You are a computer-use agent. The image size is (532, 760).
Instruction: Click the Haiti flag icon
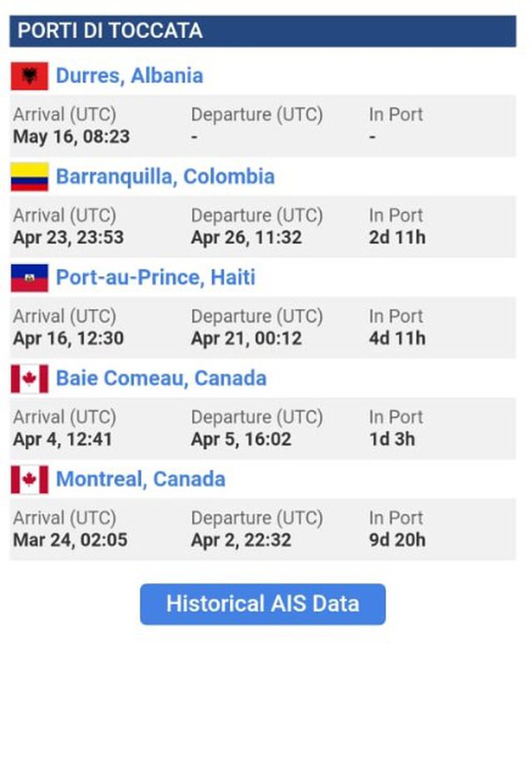[29, 278]
